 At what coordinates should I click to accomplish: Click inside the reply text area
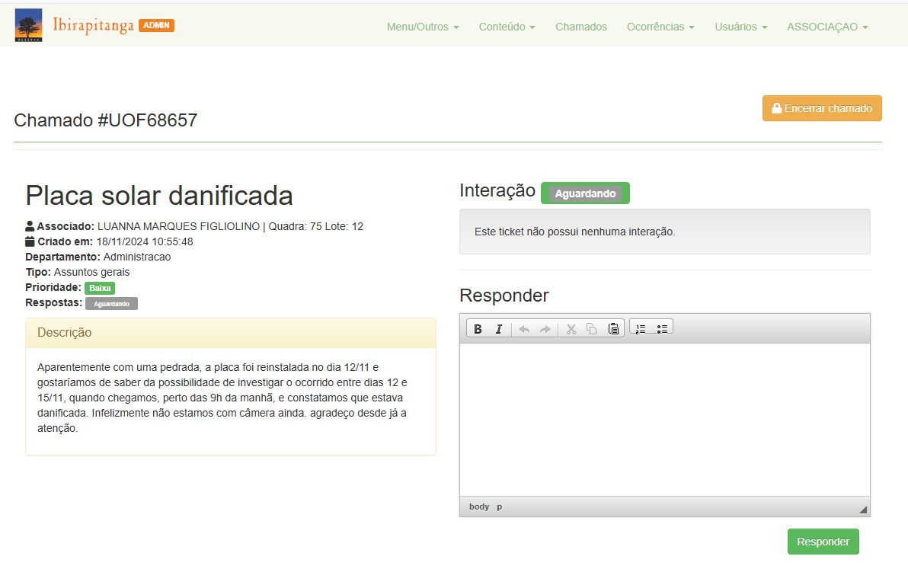click(x=664, y=419)
